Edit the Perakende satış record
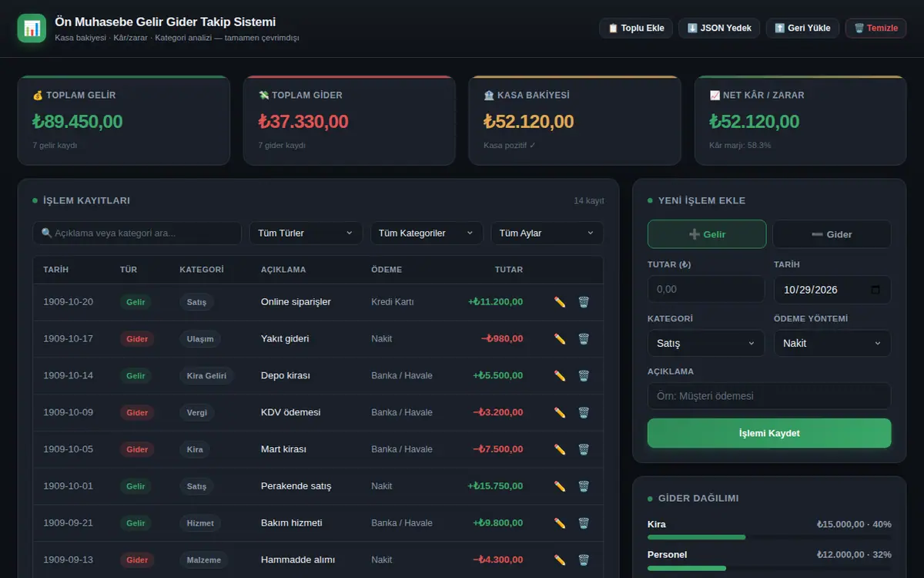The height and width of the screenshot is (578, 924). 560,486
